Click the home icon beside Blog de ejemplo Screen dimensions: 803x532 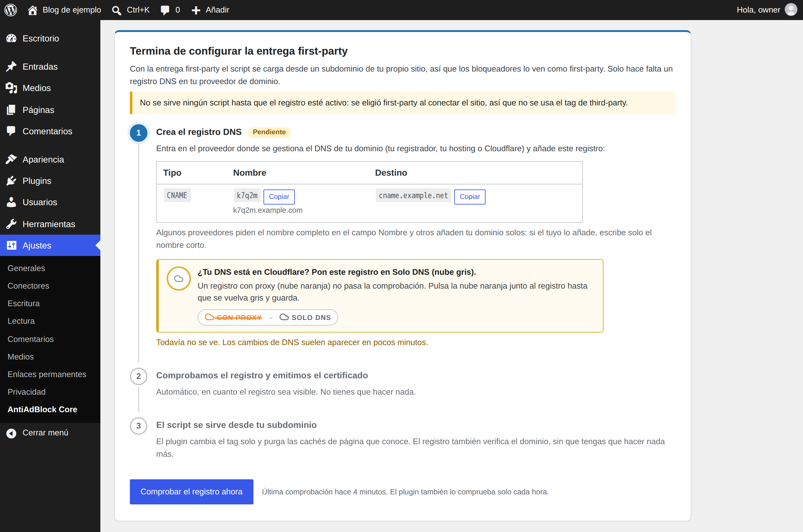tap(33, 10)
